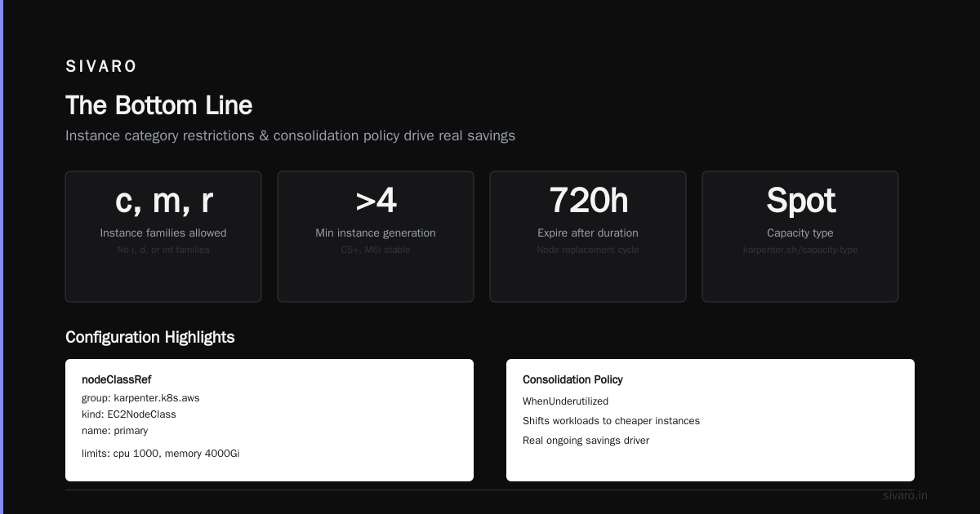Open the sivaro.in footer link

(x=905, y=495)
